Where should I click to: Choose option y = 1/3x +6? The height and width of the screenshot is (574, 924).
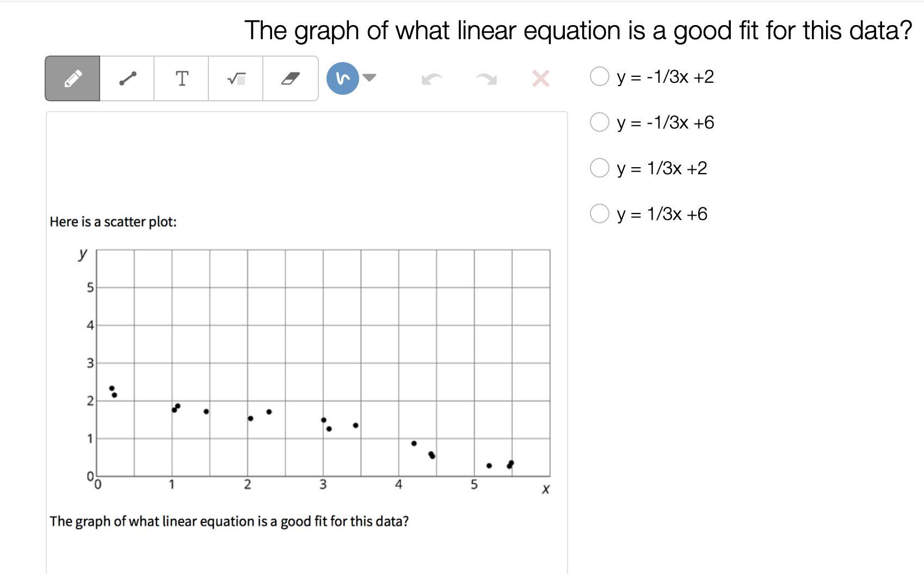[x=599, y=213]
